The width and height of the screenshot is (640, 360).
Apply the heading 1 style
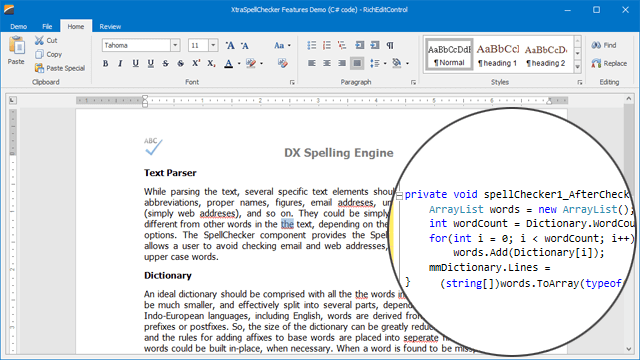pyautogui.click(x=498, y=55)
